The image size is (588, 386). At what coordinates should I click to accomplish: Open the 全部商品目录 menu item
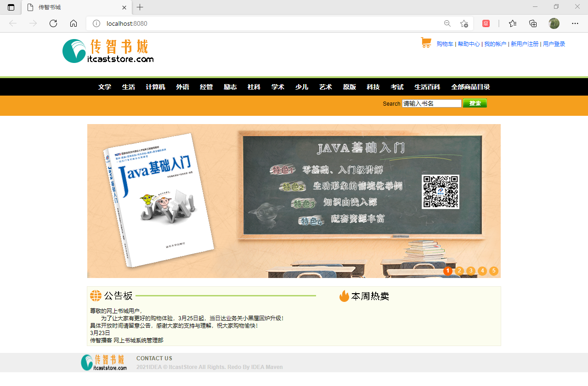(470, 87)
